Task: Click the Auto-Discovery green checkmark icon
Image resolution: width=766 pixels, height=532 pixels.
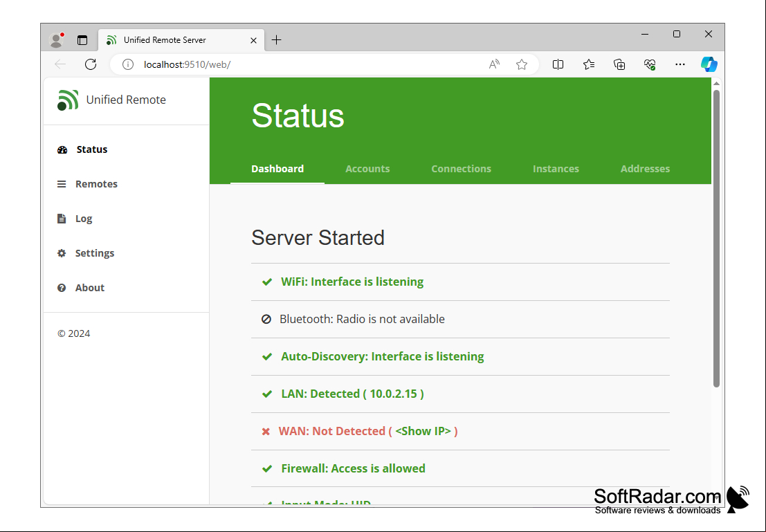Action: (267, 356)
